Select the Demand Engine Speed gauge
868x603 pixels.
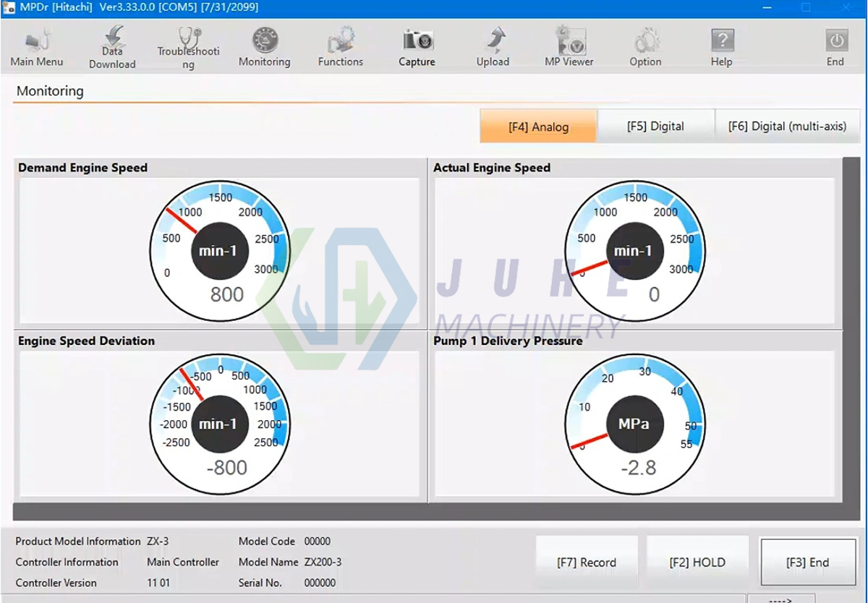[219, 251]
